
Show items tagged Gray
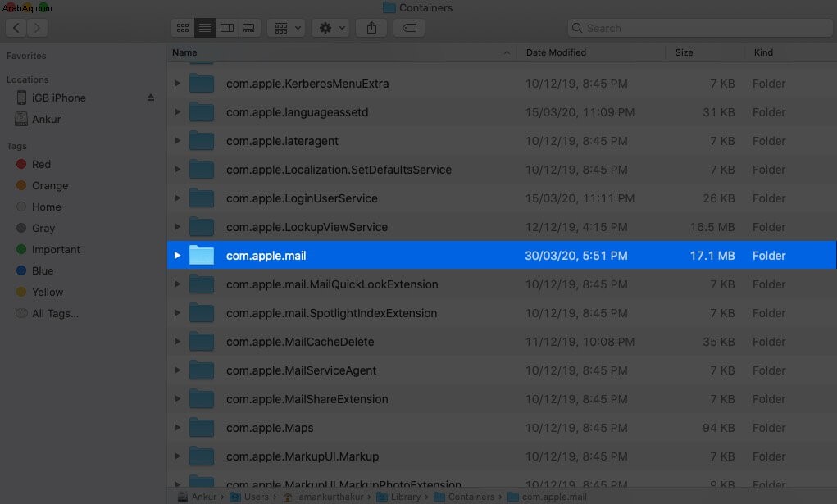(43, 228)
